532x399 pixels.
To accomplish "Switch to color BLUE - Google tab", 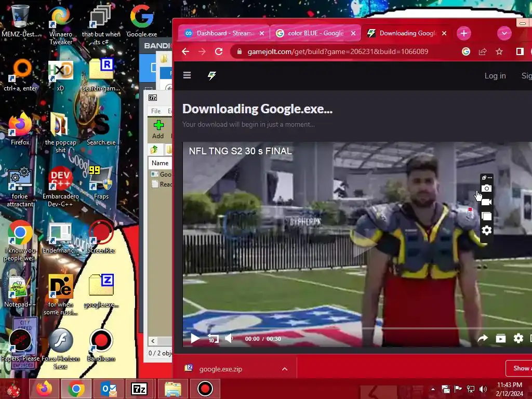I will pyautogui.click(x=315, y=33).
